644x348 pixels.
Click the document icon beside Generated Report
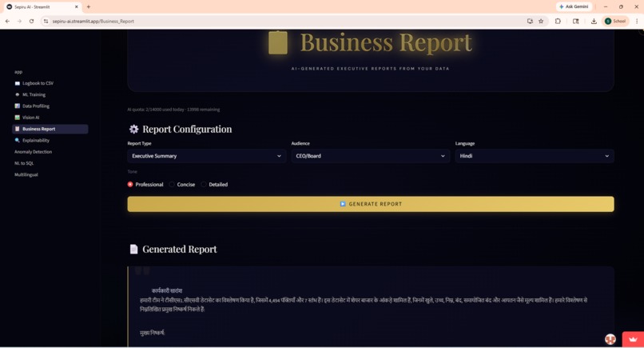[x=134, y=250]
